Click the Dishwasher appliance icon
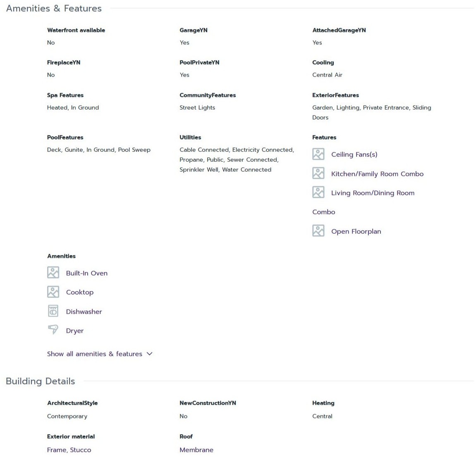The width and height of the screenshot is (476, 463). [x=53, y=311]
